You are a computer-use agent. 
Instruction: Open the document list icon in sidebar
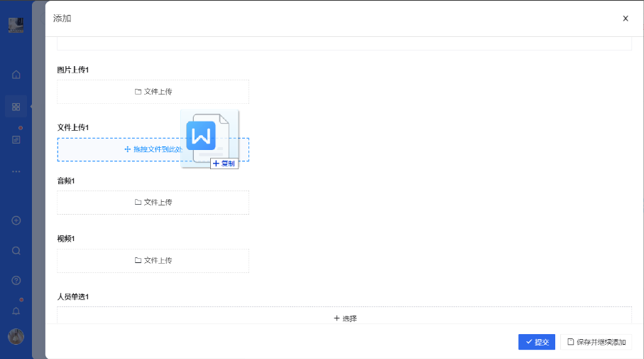click(x=16, y=139)
